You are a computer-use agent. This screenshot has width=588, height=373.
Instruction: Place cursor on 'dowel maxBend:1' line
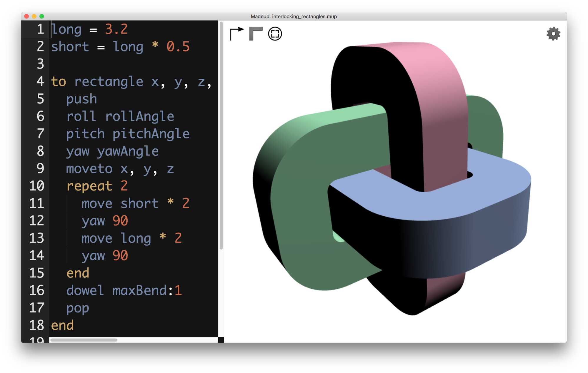[124, 290]
